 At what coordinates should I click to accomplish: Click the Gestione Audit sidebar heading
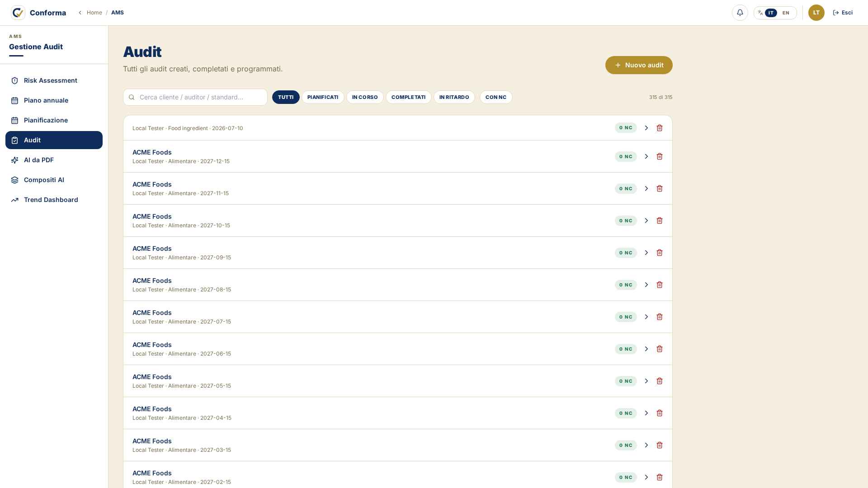coord(36,47)
